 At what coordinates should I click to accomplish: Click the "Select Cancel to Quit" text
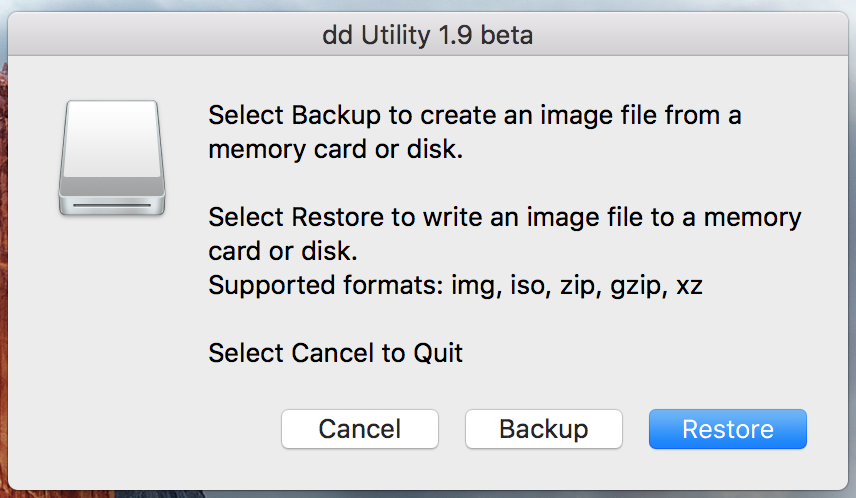335,353
